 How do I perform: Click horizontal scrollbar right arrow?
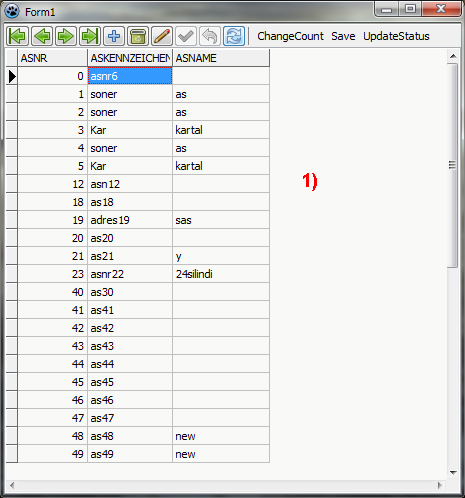[x=440, y=485]
